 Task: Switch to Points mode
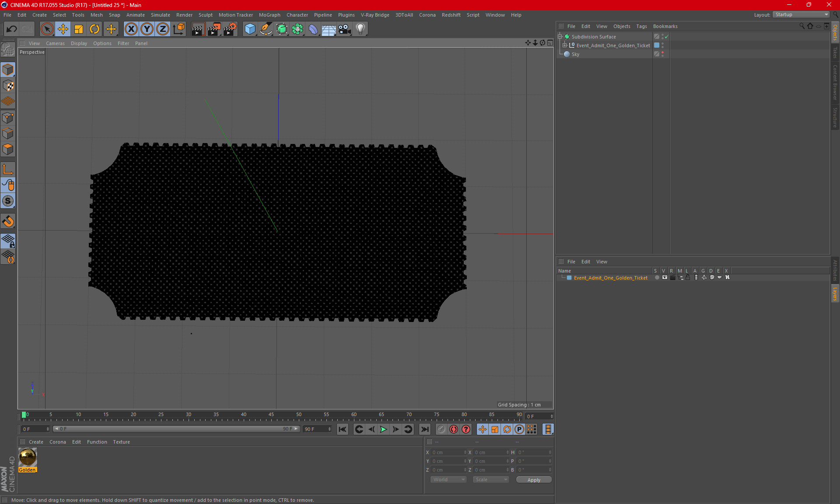8,118
